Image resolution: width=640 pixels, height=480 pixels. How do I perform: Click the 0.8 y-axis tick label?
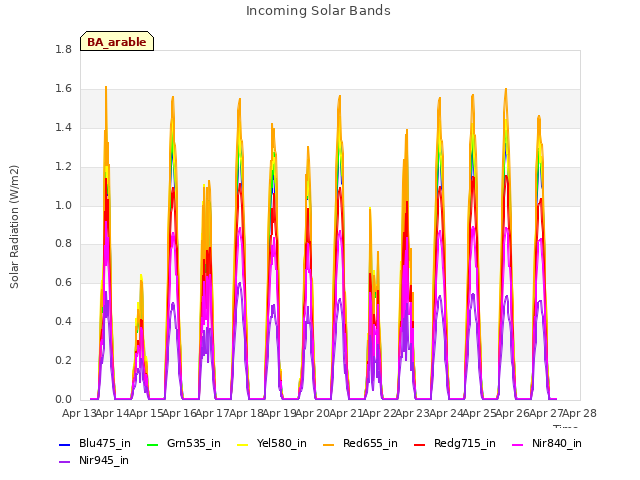coord(63,244)
